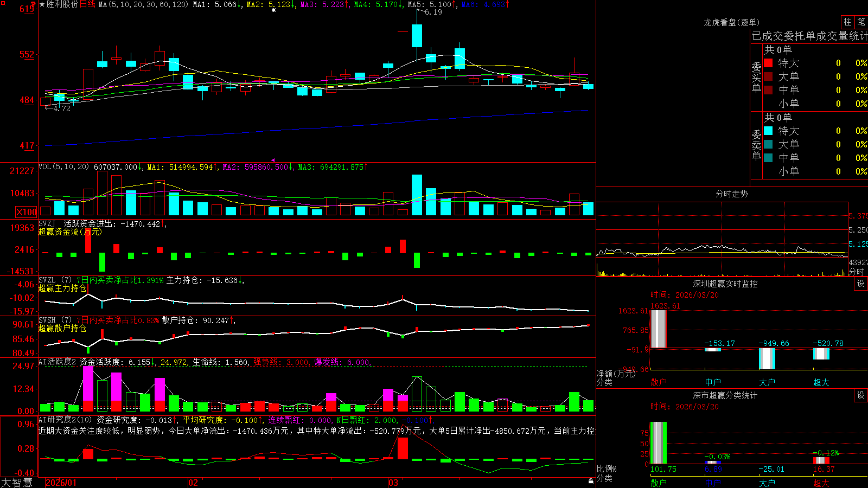868x488 pixels.
Task: Click the tallest cyan volume bar in March
Action: [x=417, y=195]
